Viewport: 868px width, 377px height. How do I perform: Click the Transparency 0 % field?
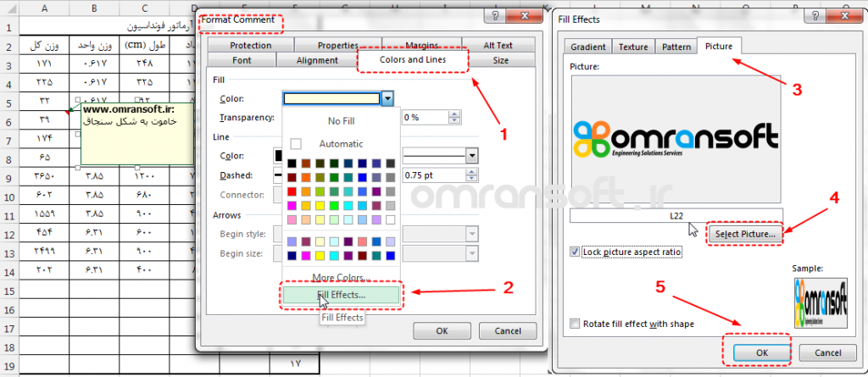click(x=426, y=118)
